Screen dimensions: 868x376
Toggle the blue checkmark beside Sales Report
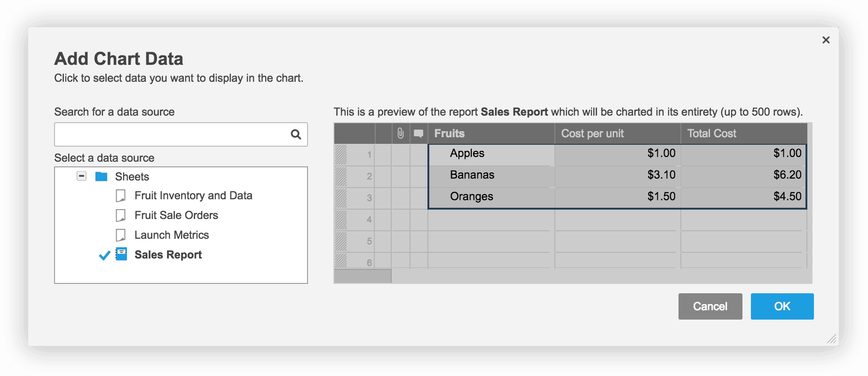click(x=104, y=255)
